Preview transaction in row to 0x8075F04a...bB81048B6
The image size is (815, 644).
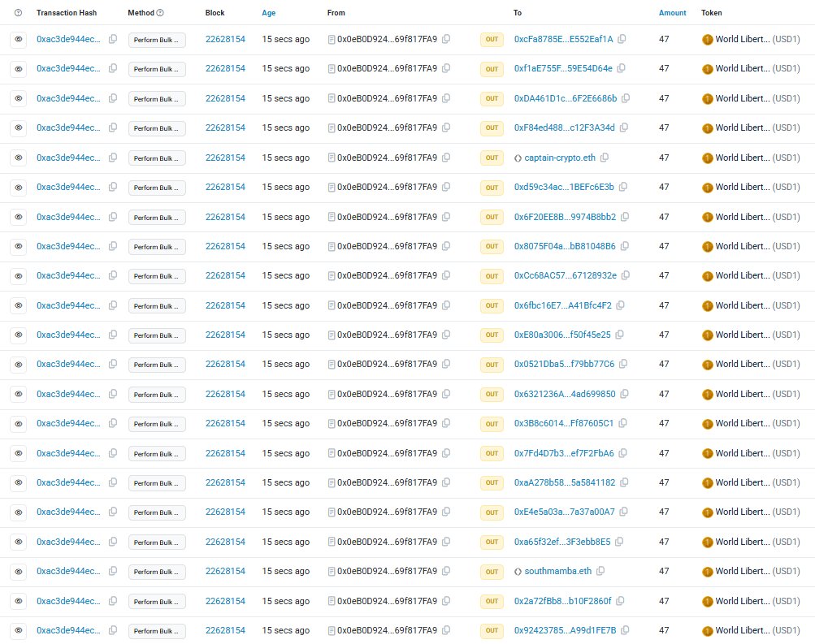click(x=18, y=247)
